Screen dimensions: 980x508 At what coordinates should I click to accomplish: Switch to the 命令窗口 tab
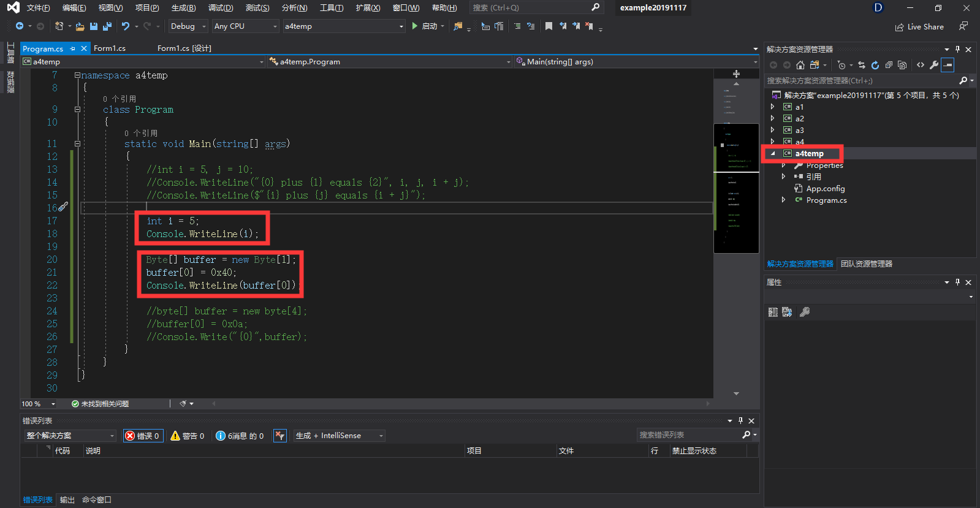97,500
